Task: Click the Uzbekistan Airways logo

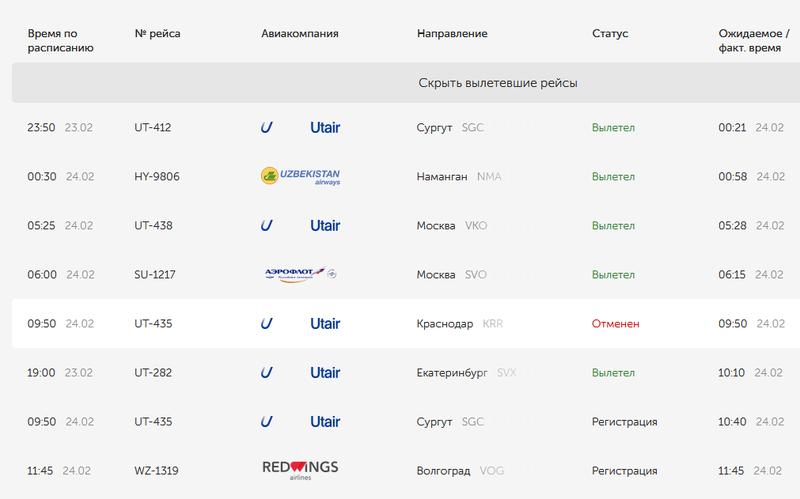Action: pyautogui.click(x=300, y=177)
